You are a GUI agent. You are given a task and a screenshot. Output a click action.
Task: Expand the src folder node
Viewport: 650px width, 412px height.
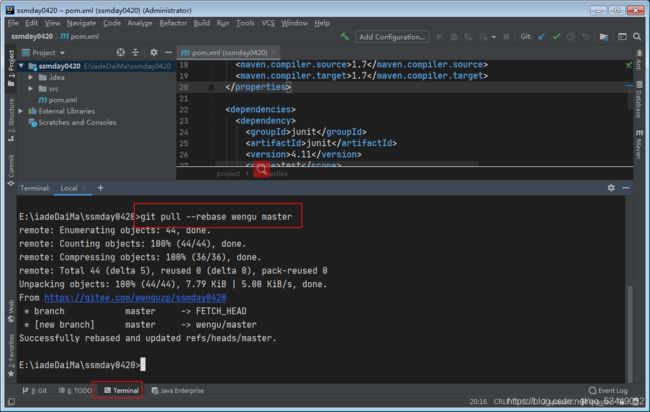pyautogui.click(x=31, y=88)
